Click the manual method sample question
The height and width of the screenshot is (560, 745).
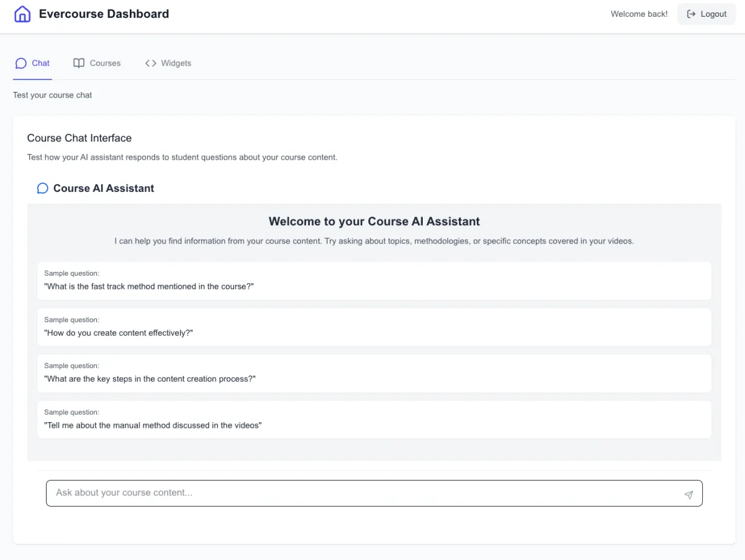pyautogui.click(x=374, y=420)
